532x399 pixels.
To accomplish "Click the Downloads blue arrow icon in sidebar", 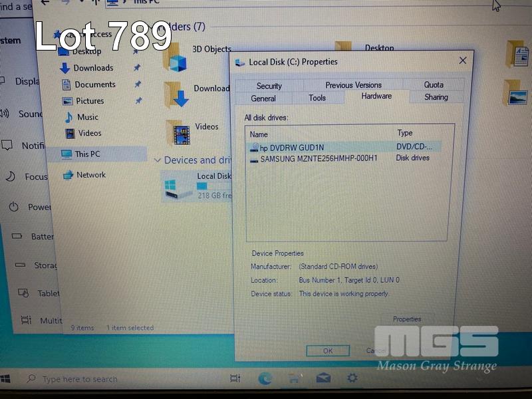I will pos(65,68).
